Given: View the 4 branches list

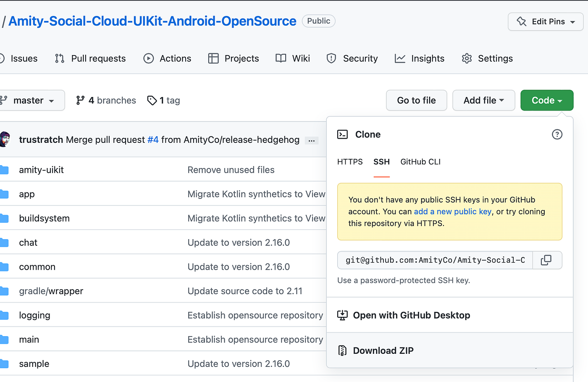Looking at the screenshot, I should 106,100.
